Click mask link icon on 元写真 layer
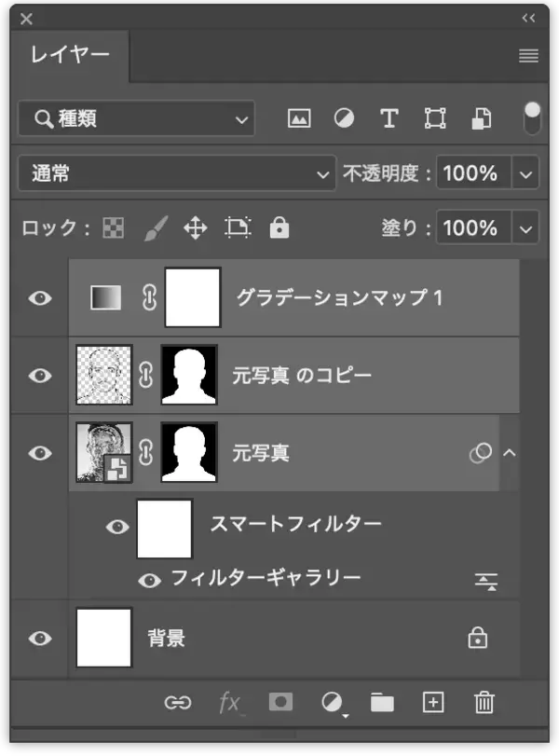The width and height of the screenshot is (559, 756). 146,452
